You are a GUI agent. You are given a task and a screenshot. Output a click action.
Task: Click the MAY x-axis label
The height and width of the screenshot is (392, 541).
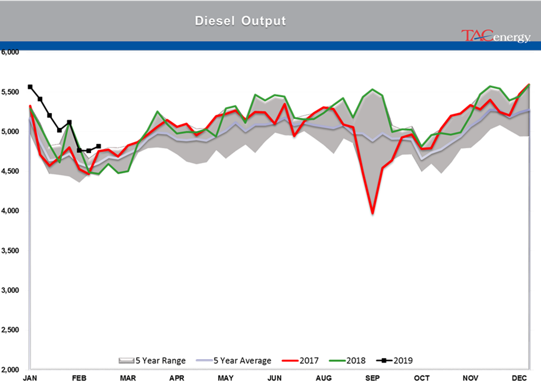pos(226,378)
